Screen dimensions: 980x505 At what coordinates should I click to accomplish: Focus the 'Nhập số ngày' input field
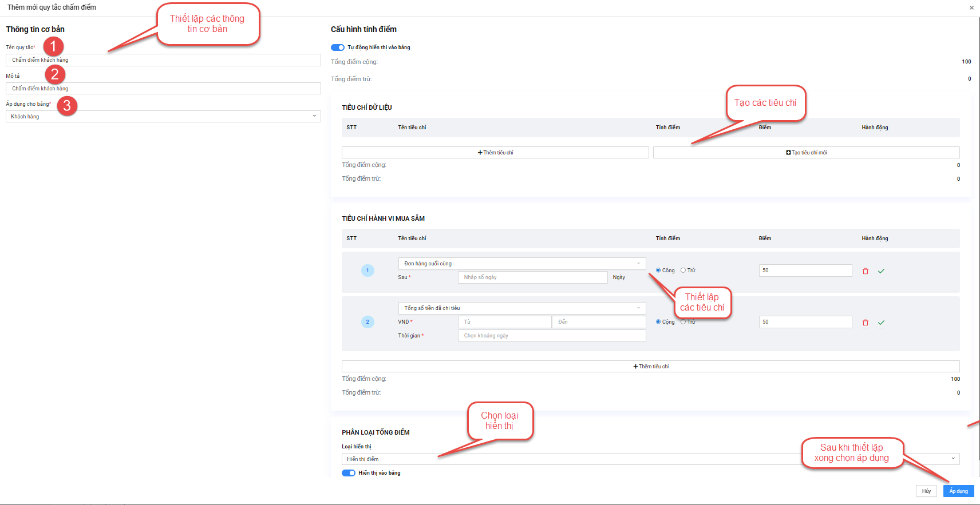point(533,277)
